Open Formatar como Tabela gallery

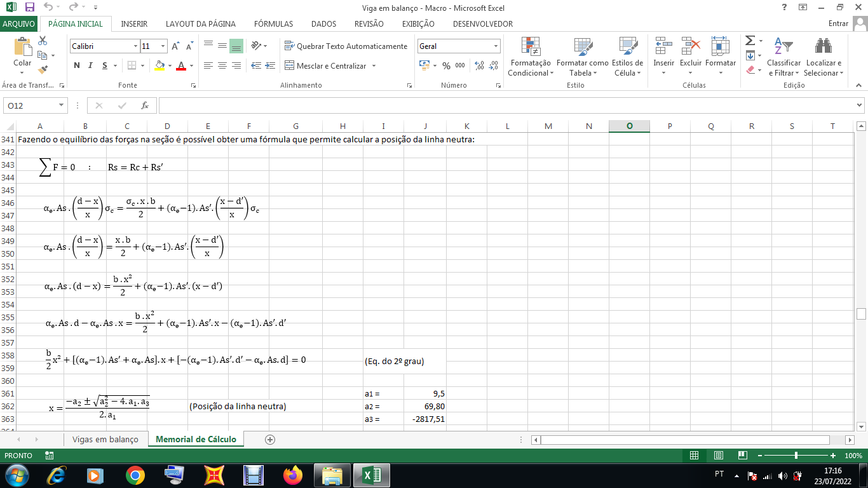pos(582,57)
